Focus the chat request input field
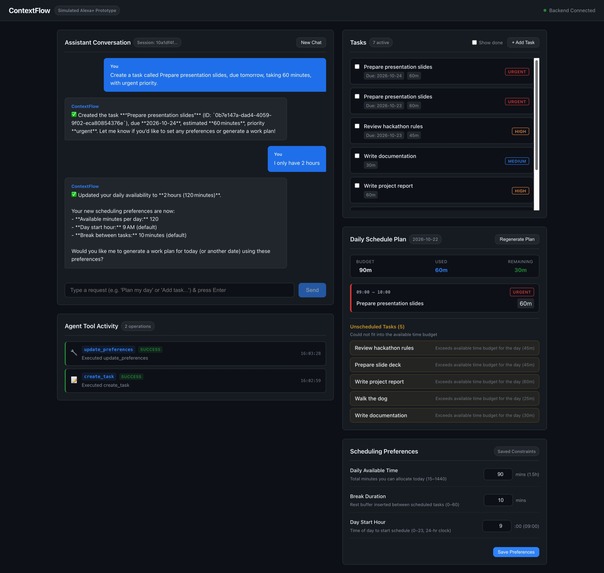Image resolution: width=604 pixels, height=573 pixels. (179, 290)
